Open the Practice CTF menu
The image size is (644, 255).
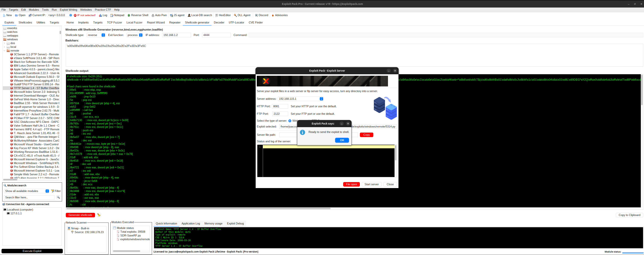click(x=103, y=10)
